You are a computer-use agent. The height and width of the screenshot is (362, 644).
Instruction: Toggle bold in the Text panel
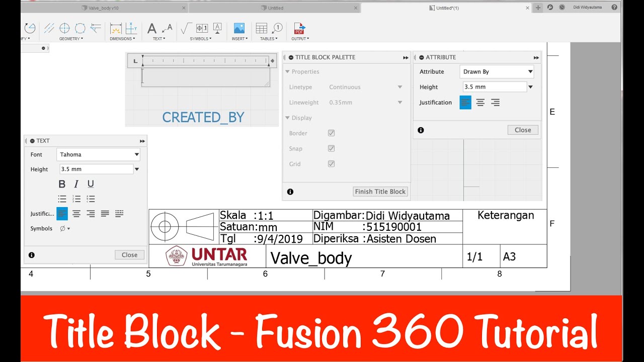point(62,184)
